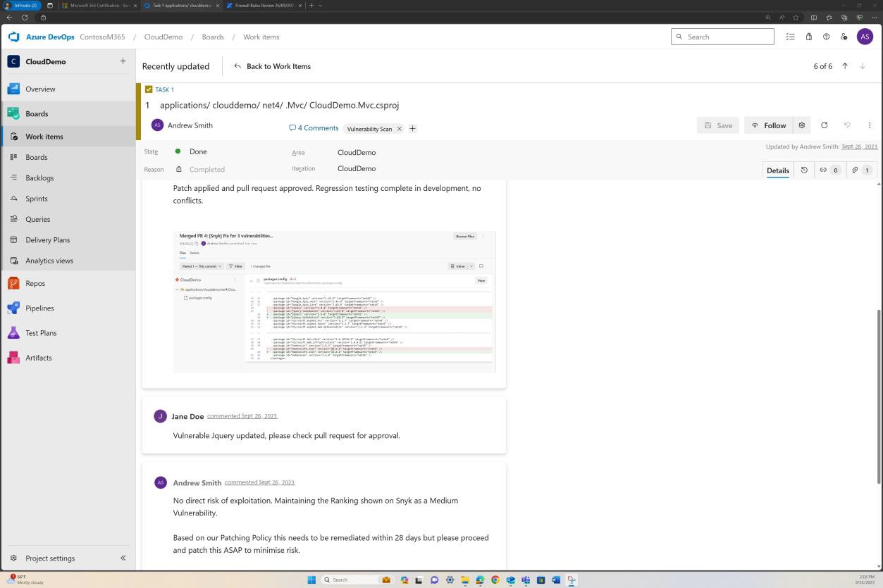Select Test Plans in the sidebar
883x588 pixels.
click(x=41, y=332)
